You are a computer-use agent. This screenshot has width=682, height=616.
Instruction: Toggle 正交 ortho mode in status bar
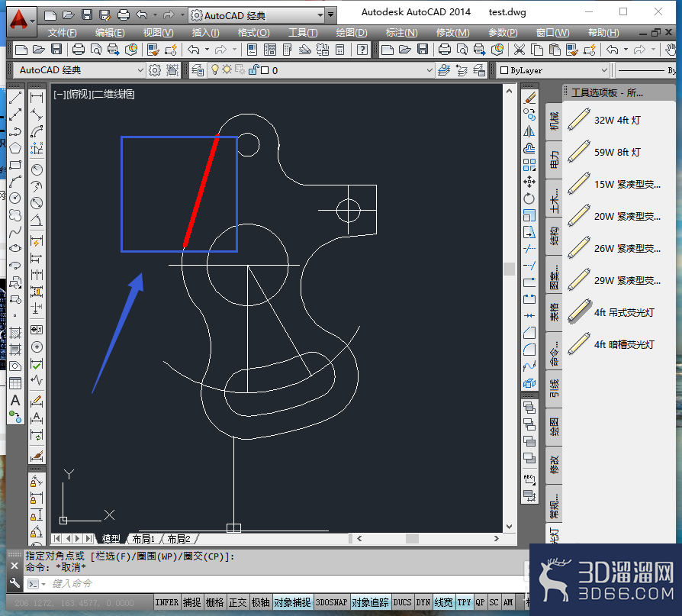tap(237, 602)
